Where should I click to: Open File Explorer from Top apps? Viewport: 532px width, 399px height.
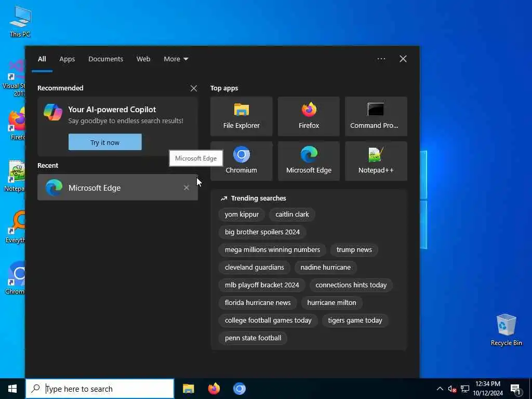(241, 116)
